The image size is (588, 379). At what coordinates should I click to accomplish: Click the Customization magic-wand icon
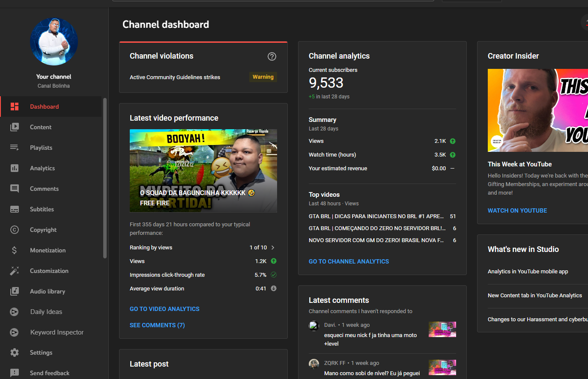[x=15, y=271]
